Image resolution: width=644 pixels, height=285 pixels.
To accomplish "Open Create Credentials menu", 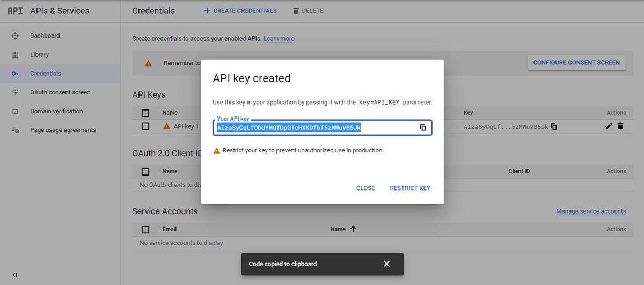I will [240, 11].
